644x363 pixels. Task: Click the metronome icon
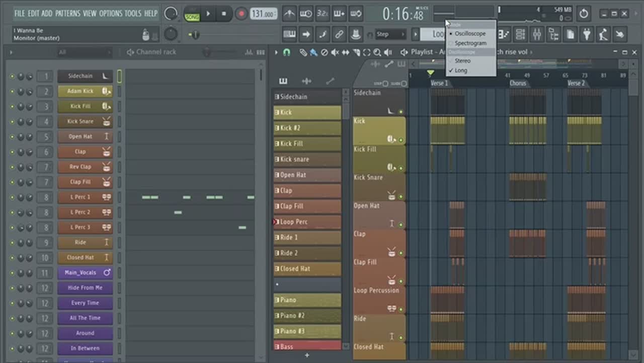coord(289,14)
